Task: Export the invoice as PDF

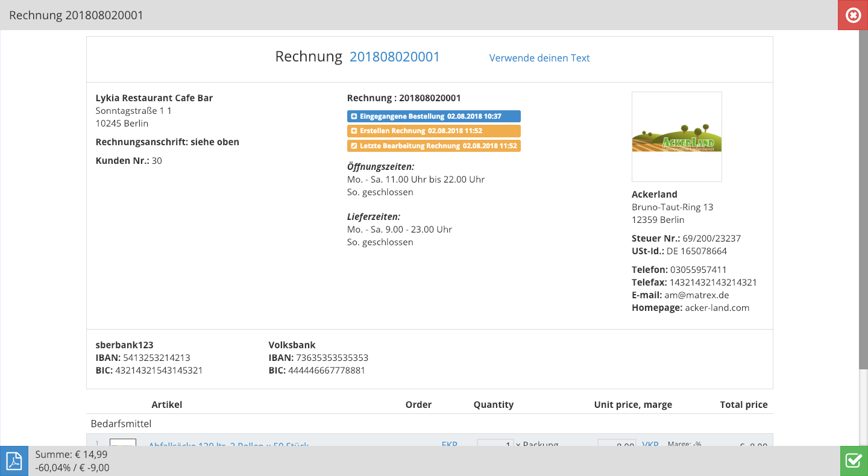Action: [x=14, y=461]
